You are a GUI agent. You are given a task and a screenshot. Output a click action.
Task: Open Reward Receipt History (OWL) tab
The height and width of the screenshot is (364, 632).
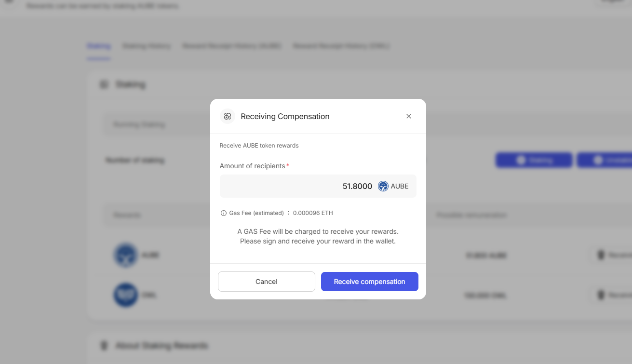click(x=341, y=46)
